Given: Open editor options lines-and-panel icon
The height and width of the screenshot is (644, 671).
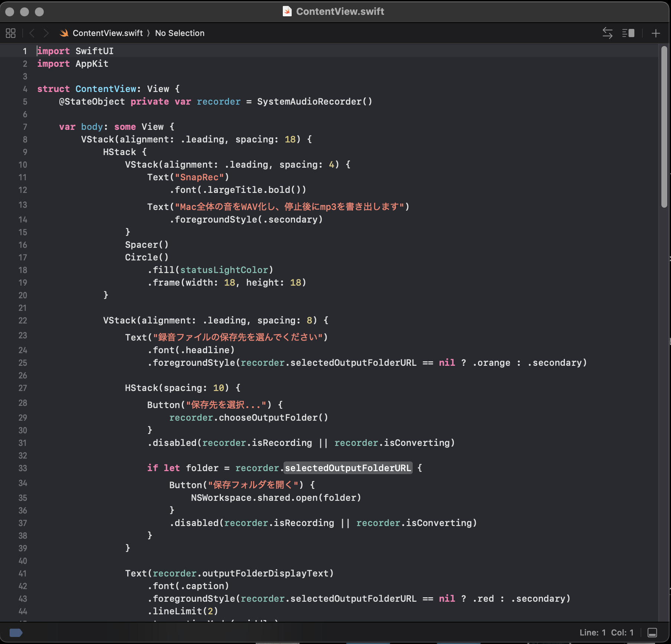Looking at the screenshot, I should tap(628, 33).
